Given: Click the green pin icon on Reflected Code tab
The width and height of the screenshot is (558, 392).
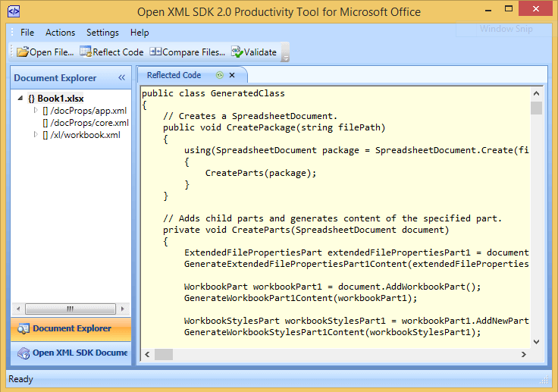Looking at the screenshot, I should (x=219, y=75).
